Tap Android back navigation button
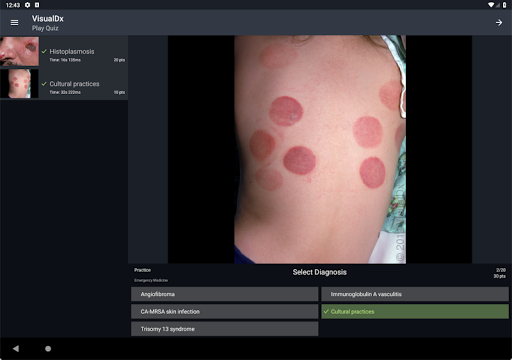This screenshot has height=360, width=512. [16, 349]
